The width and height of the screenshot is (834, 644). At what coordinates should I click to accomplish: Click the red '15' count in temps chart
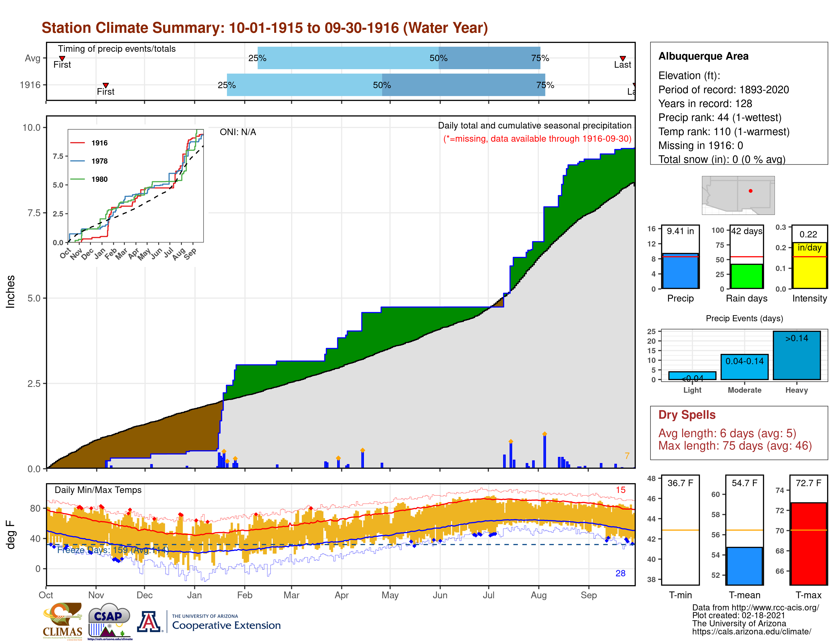[x=620, y=490]
